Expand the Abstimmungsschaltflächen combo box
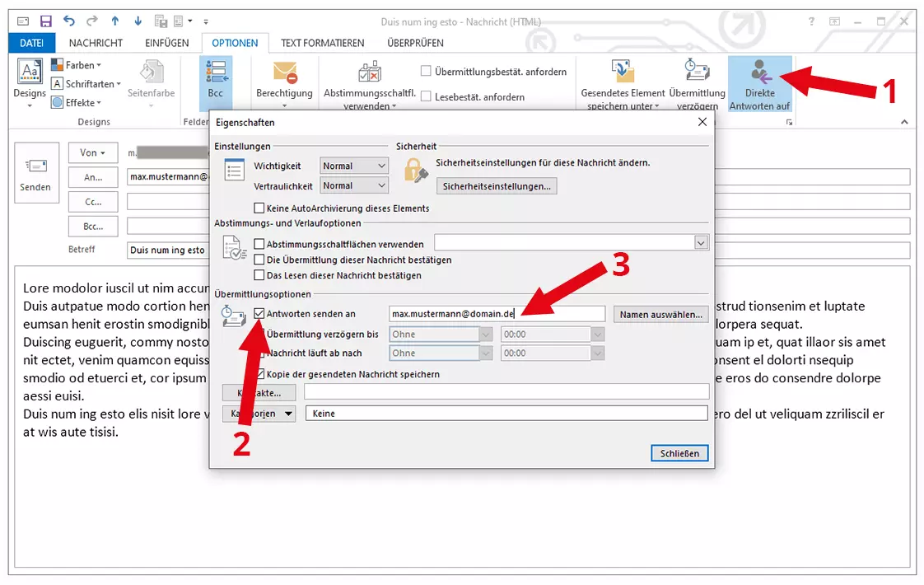The width and height of the screenshot is (924, 585). [701, 242]
